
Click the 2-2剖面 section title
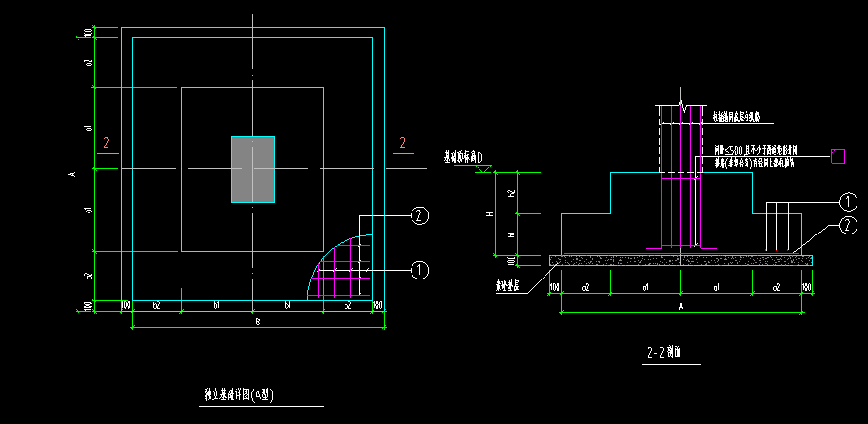pos(664,352)
